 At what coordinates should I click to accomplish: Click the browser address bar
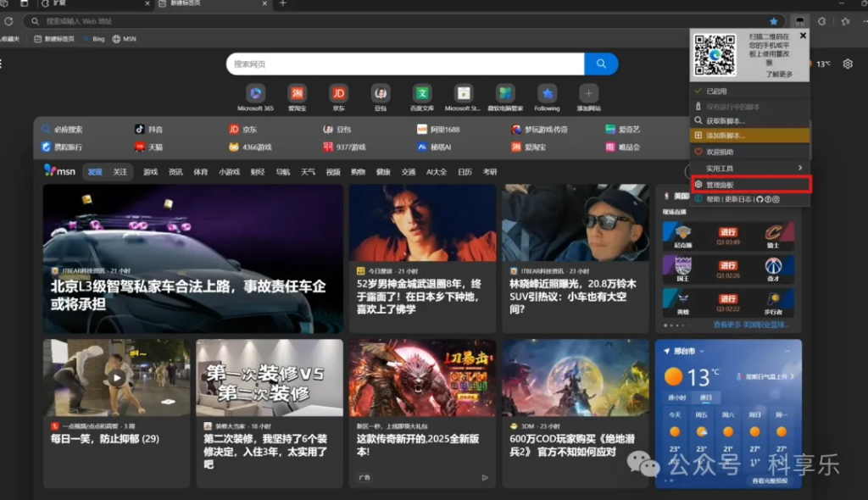tap(404, 21)
